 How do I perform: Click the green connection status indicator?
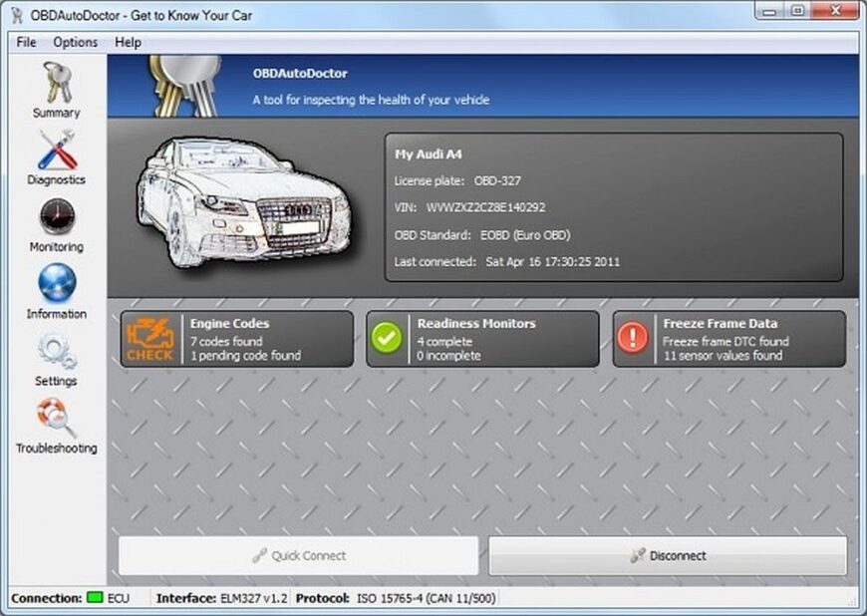[x=96, y=599]
